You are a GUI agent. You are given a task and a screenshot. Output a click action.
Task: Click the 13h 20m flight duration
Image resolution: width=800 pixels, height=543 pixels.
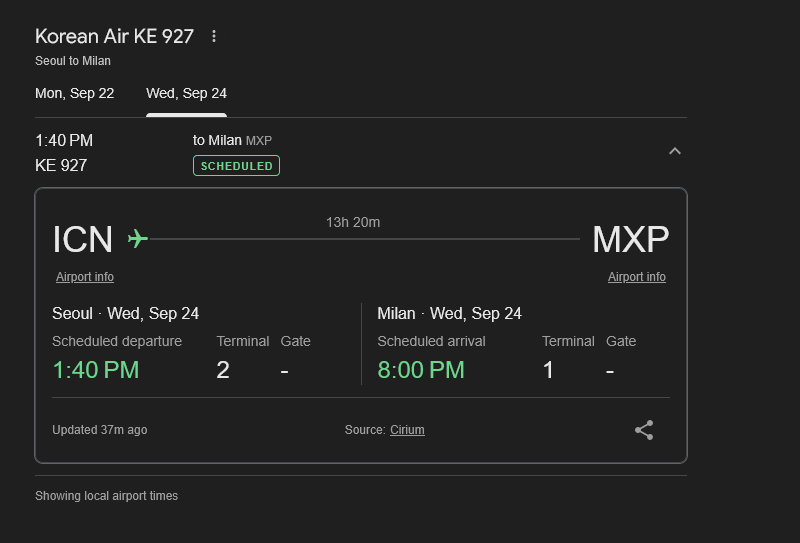[353, 223]
